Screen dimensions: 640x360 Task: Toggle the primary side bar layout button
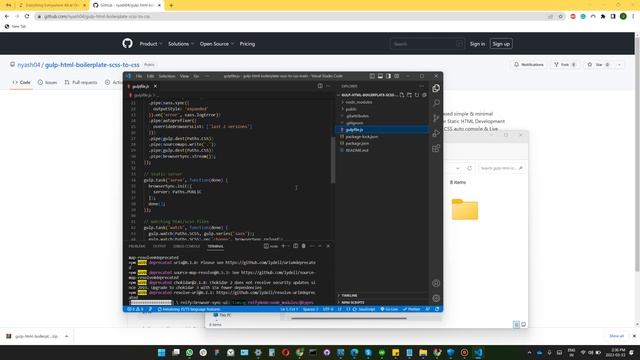372,76
